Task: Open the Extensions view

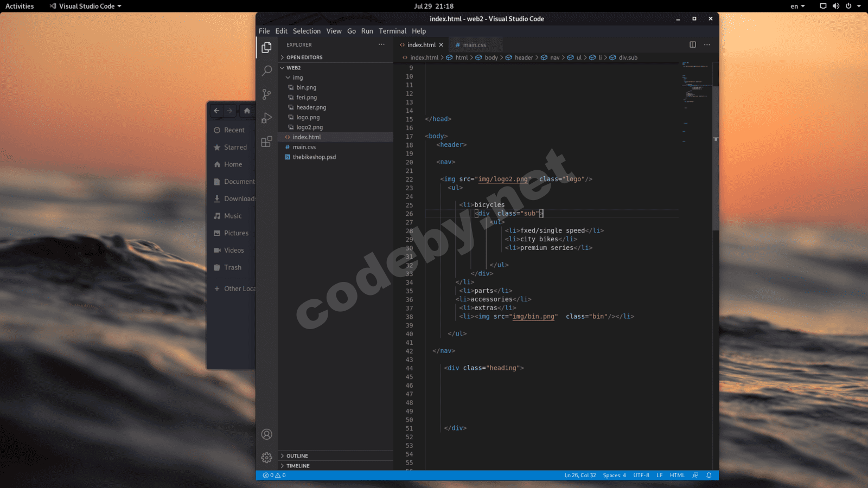Action: (x=266, y=142)
